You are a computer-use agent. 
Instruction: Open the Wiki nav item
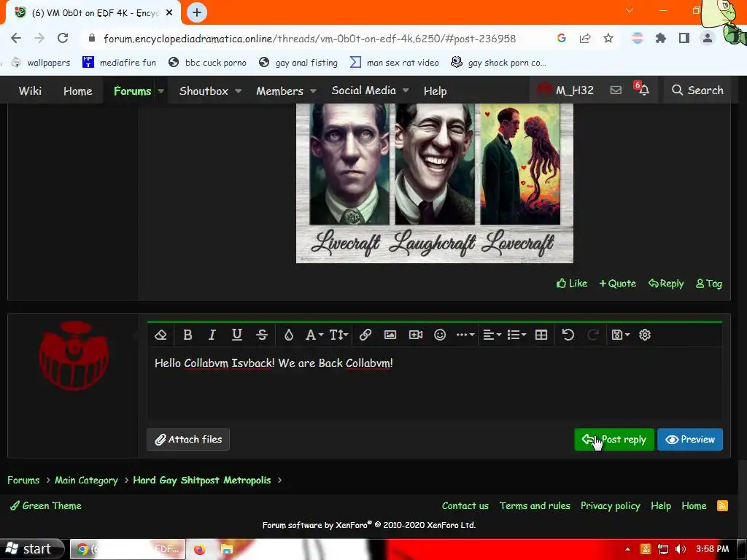tap(30, 90)
